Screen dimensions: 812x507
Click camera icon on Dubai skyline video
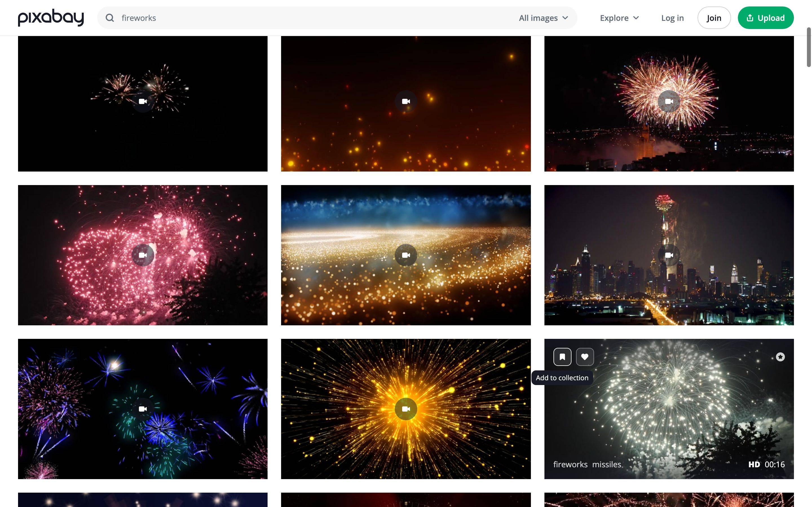[x=669, y=255]
